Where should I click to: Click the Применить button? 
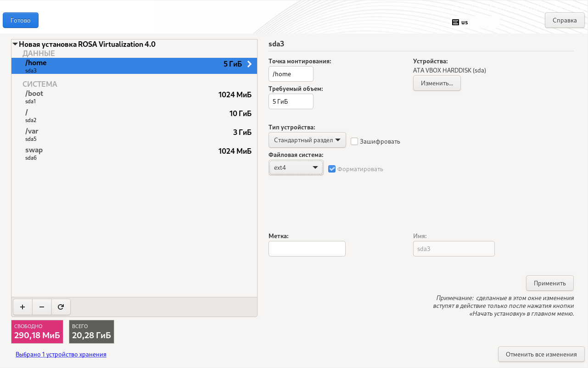[x=549, y=283]
